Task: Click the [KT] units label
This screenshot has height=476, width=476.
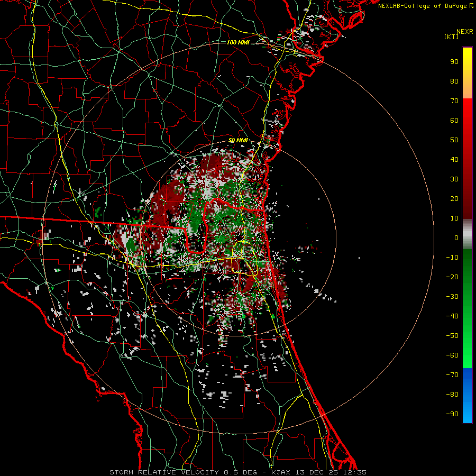Action: point(452,36)
